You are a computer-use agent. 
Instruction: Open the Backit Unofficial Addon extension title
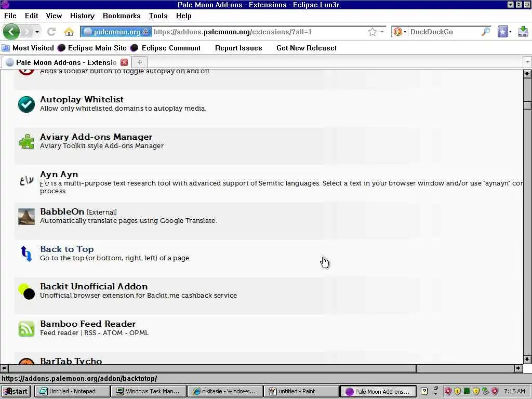[94, 286]
